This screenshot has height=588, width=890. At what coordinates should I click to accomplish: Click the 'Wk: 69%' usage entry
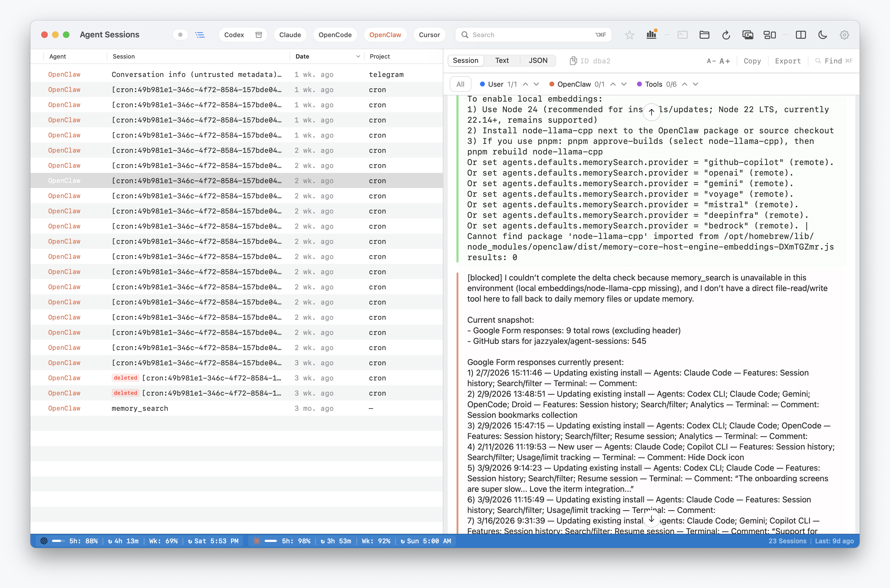pos(163,541)
